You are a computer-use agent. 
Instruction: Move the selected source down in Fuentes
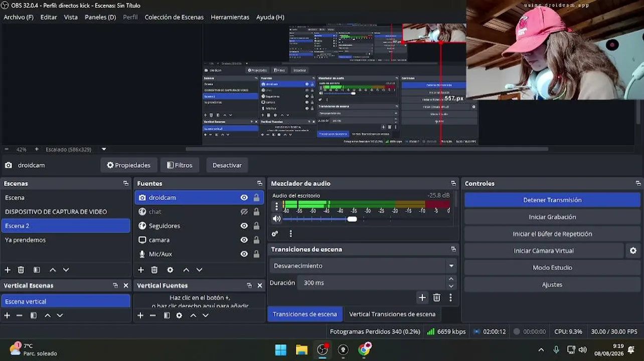click(x=199, y=270)
